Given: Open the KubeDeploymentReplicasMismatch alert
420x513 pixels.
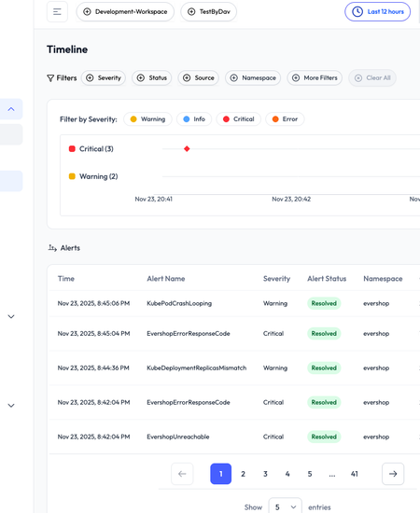Looking at the screenshot, I should coord(196,368).
